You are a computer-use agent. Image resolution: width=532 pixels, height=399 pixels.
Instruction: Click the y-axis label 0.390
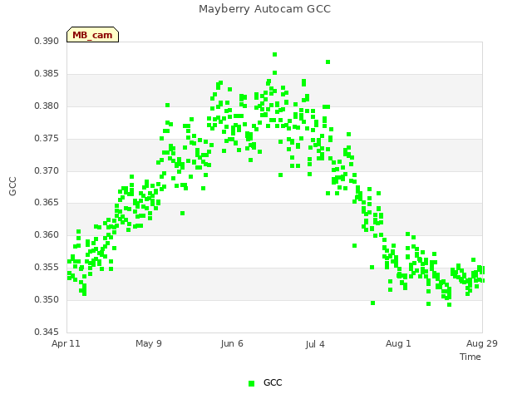(x=47, y=41)
